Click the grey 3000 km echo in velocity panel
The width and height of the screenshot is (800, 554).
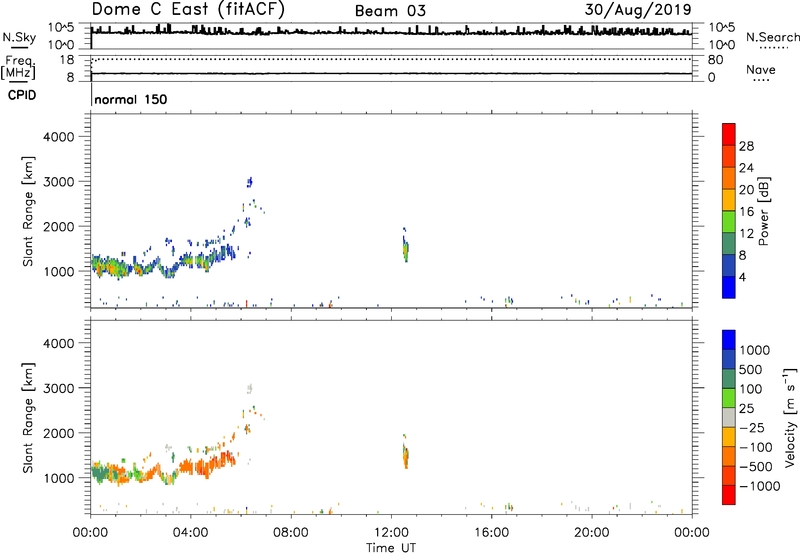pos(249,389)
